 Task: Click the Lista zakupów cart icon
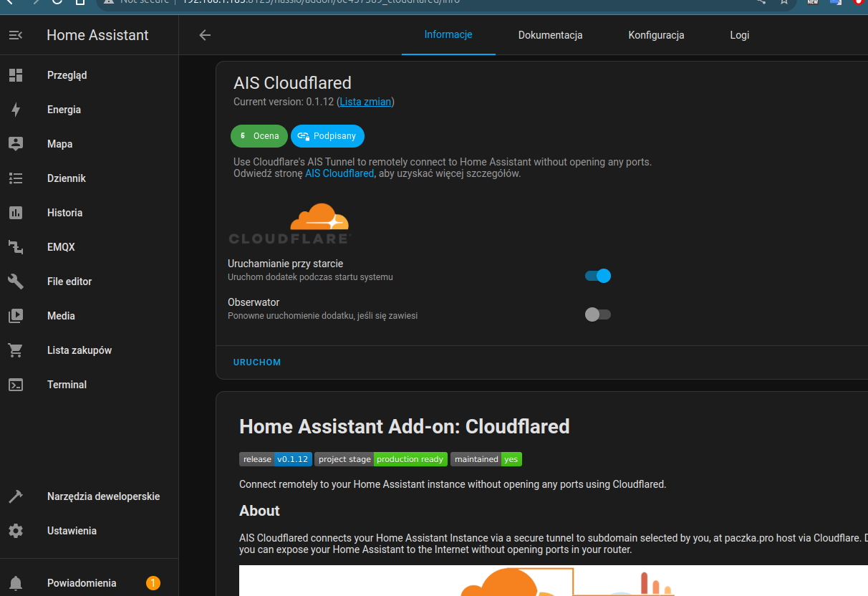(16, 350)
